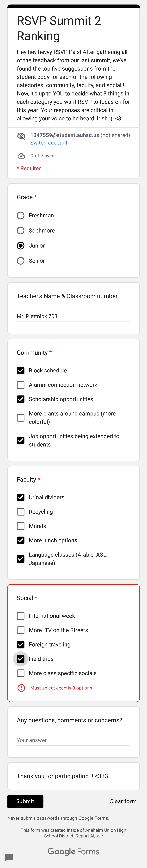The image size is (147, 868).
Task: Select Sophomore as the grade
Action: click(x=21, y=230)
